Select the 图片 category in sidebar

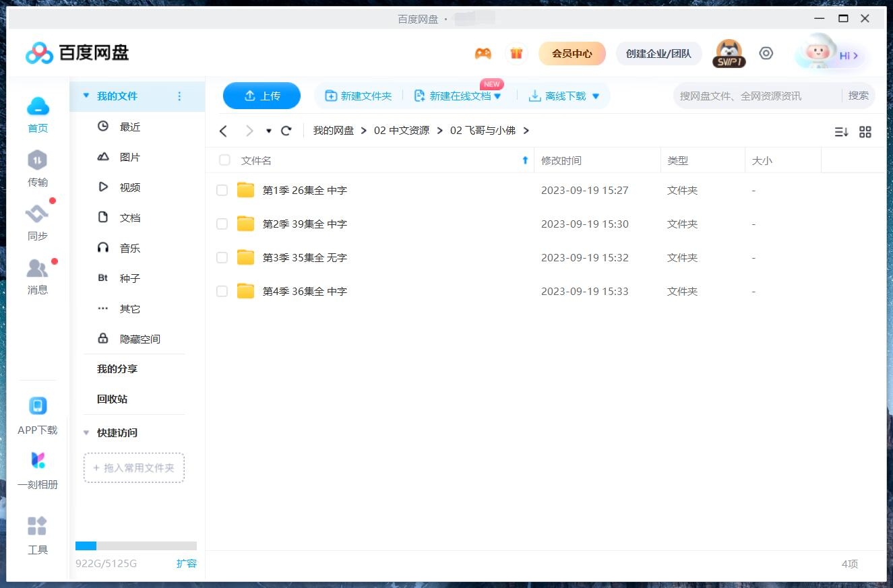pos(129,156)
